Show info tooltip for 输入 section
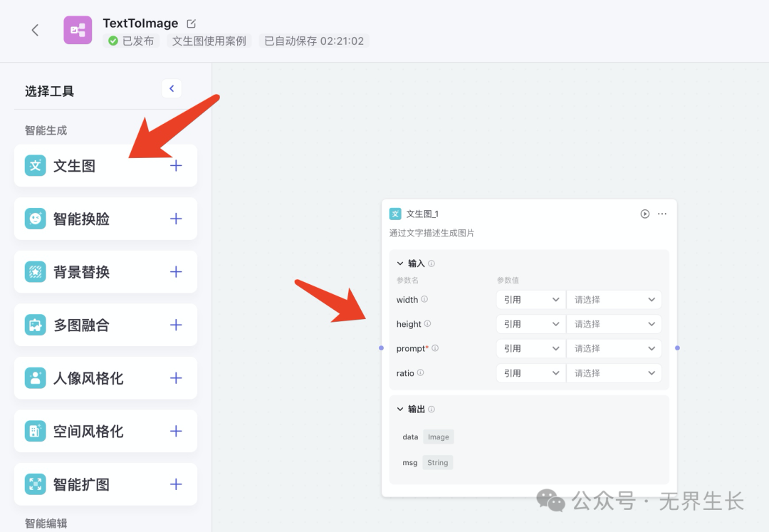769x532 pixels. click(431, 264)
